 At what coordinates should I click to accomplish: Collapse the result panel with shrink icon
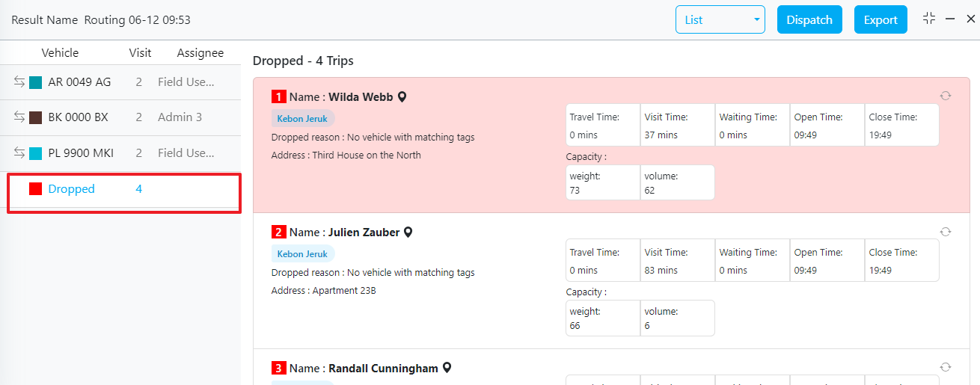coord(929,19)
